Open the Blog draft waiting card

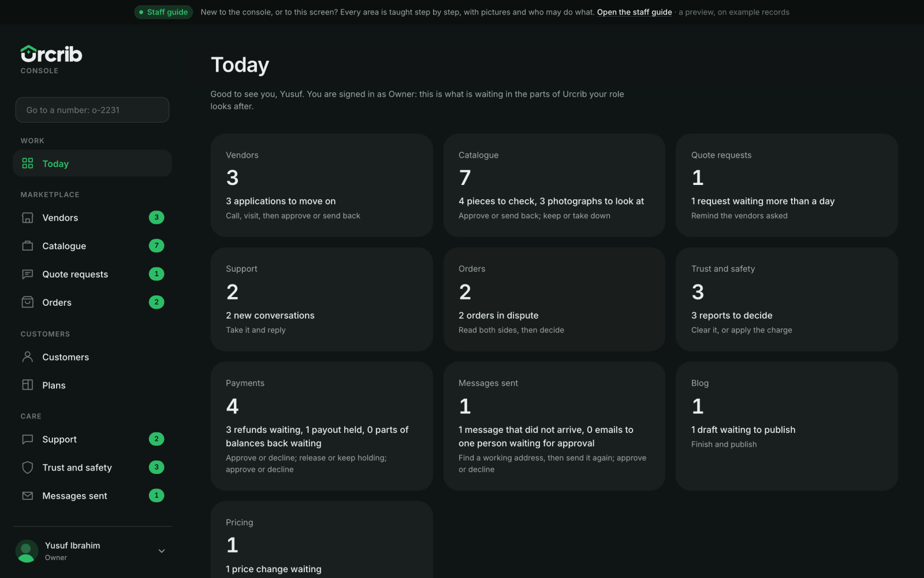(787, 426)
